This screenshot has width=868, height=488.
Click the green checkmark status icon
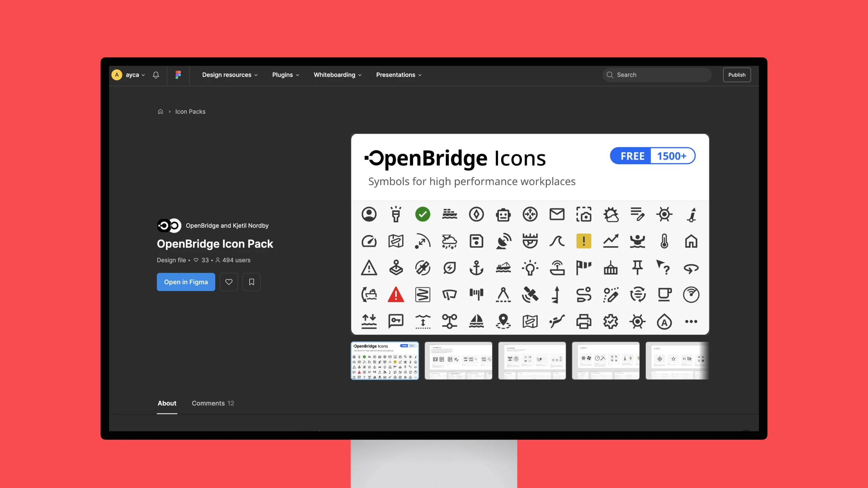(x=423, y=214)
